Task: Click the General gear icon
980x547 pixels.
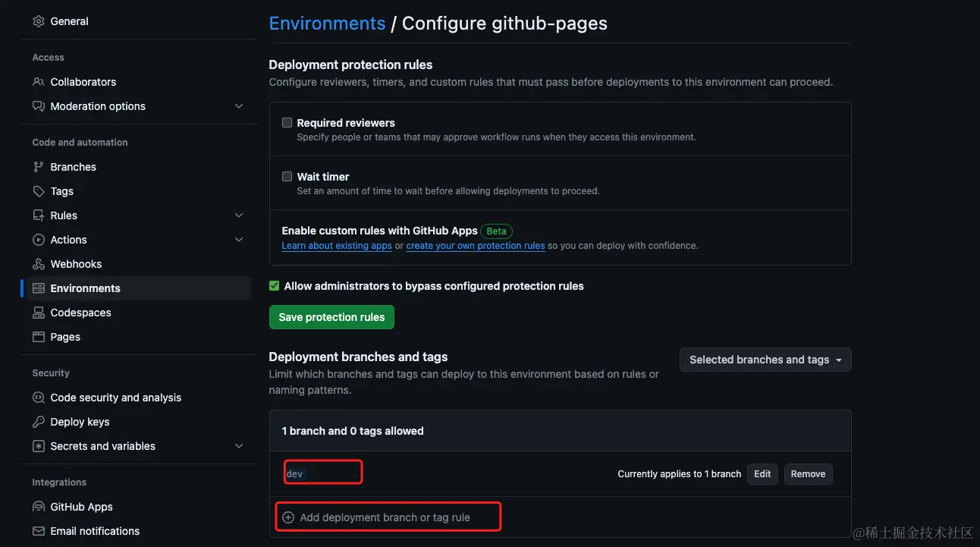Action: coord(39,21)
